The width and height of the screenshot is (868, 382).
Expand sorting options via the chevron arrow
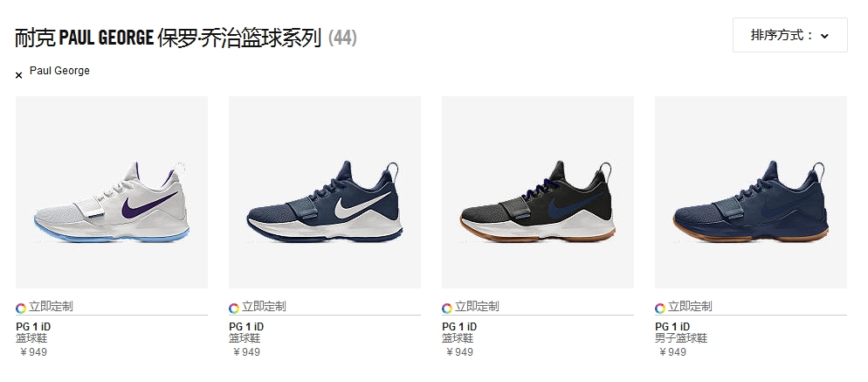coord(825,36)
